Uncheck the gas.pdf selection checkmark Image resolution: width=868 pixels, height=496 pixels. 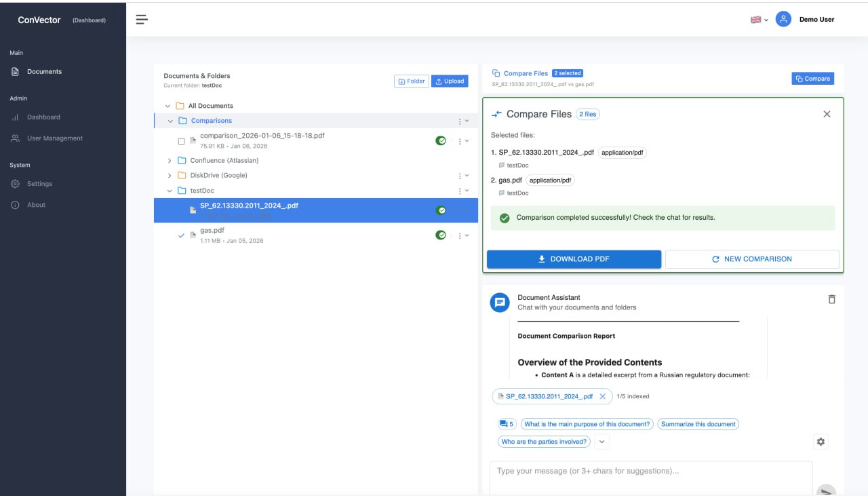[x=181, y=235]
